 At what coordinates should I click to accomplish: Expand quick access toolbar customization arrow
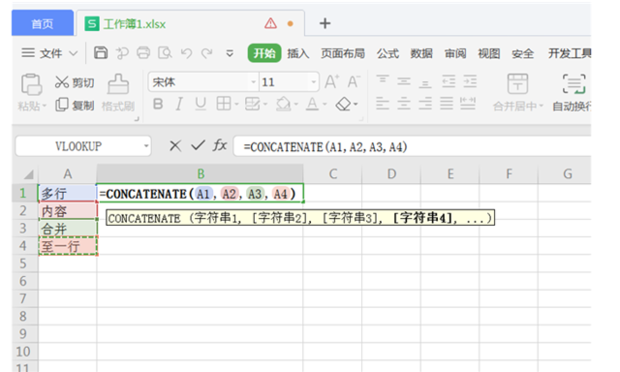229,53
